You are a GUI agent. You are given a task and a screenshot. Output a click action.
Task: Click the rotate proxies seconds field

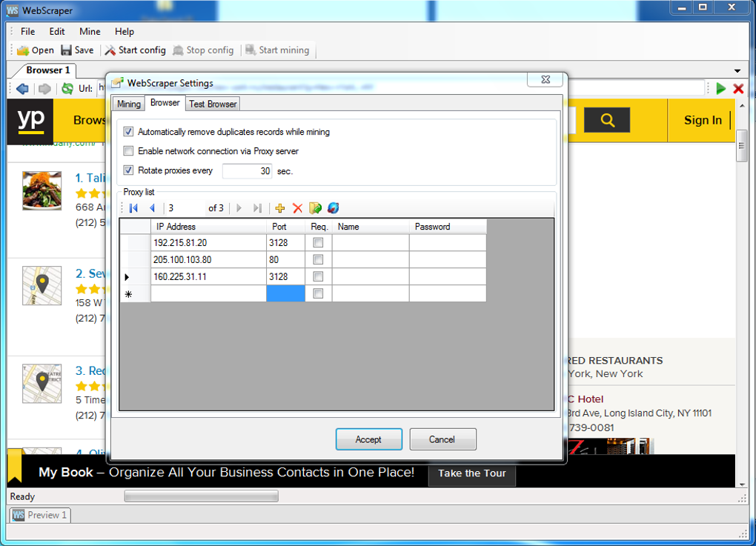(x=247, y=171)
